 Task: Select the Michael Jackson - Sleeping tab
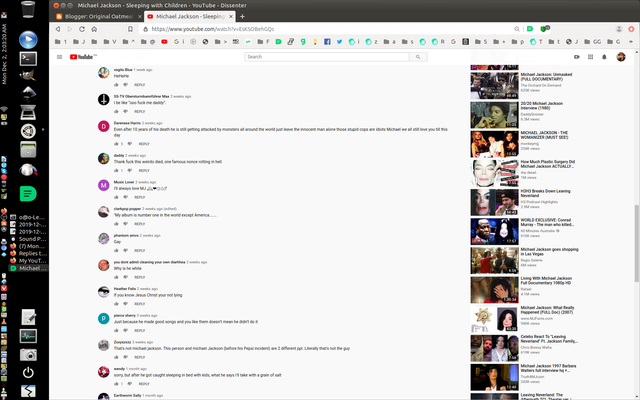tap(190, 16)
